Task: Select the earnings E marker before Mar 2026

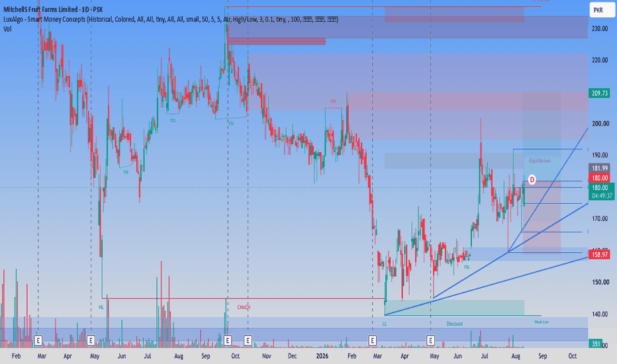Action: point(372,340)
